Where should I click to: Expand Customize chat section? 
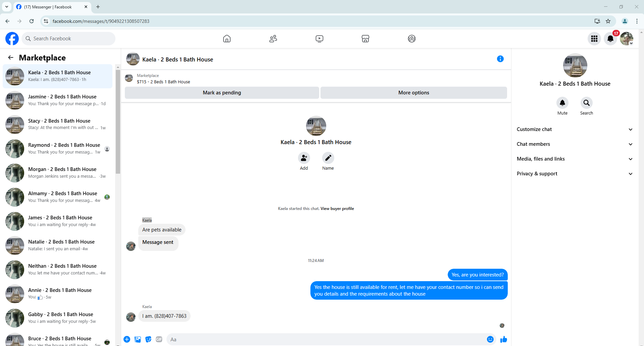coord(575,129)
